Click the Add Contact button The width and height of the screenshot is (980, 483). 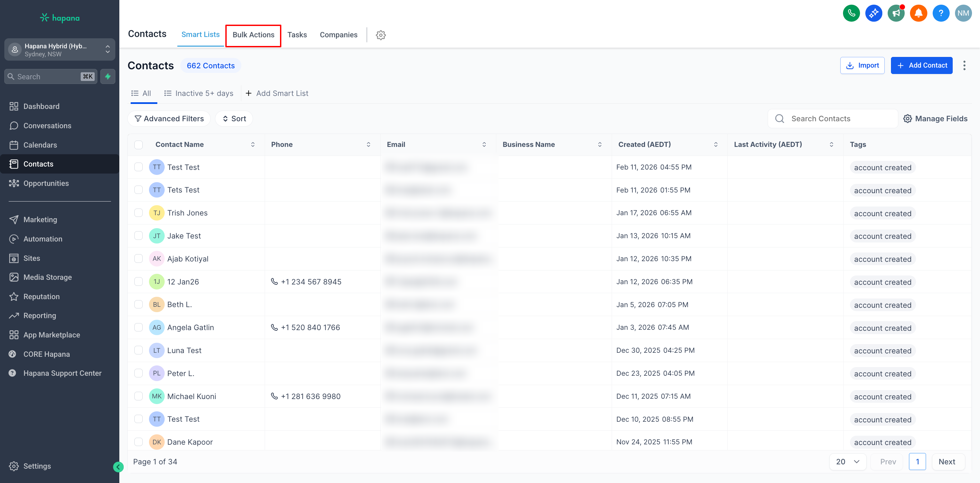921,65
